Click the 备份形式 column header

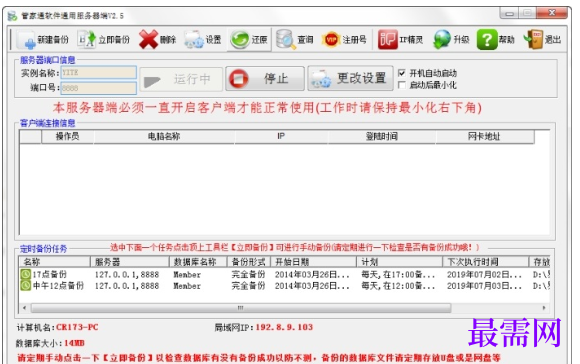249,262
